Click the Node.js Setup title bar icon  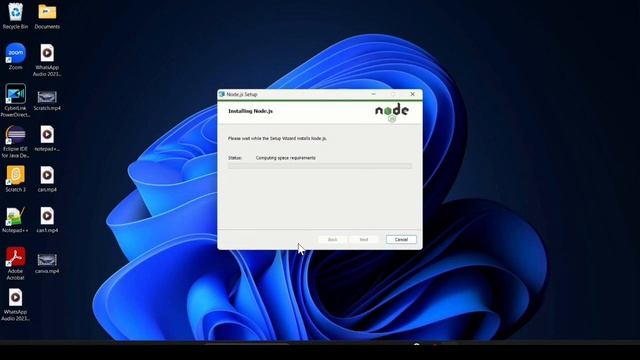[x=222, y=94]
